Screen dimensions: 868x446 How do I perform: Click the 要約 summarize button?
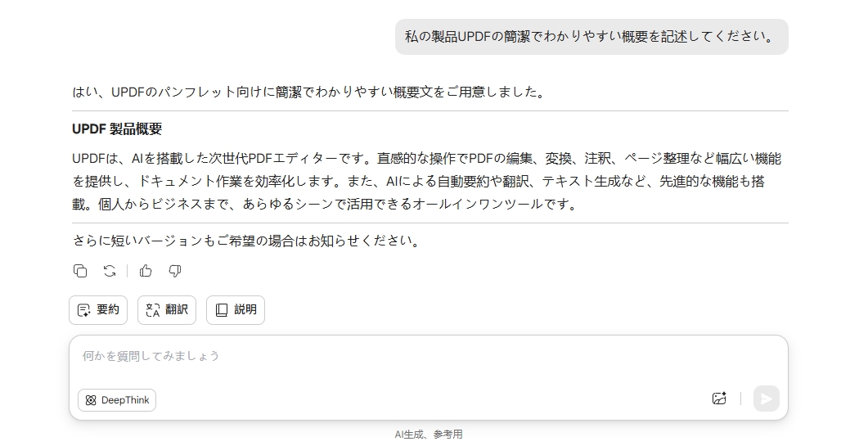[98, 309]
